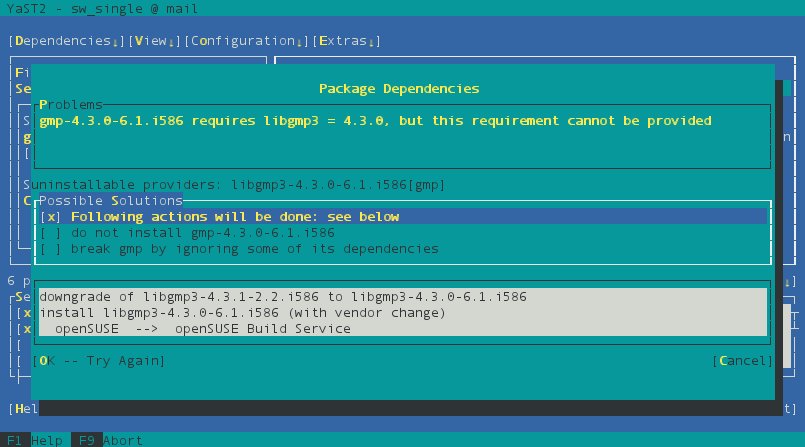This screenshot has height=447, width=805.
Task: Expand the Configuration dropdown menu
Action: click(x=246, y=41)
